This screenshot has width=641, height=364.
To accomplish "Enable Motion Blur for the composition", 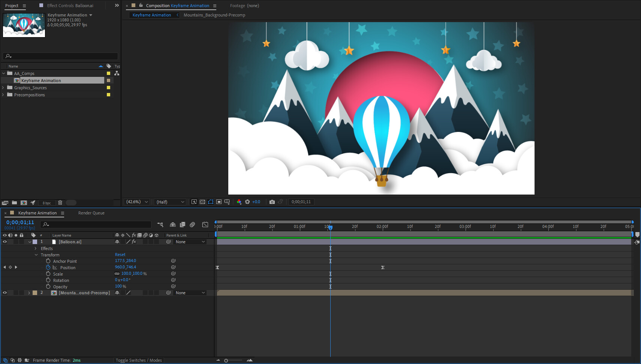I will pyautogui.click(x=192, y=225).
